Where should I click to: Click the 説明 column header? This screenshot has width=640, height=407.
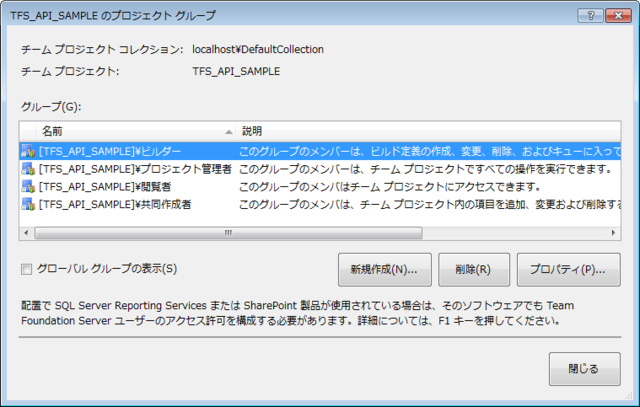(428, 131)
